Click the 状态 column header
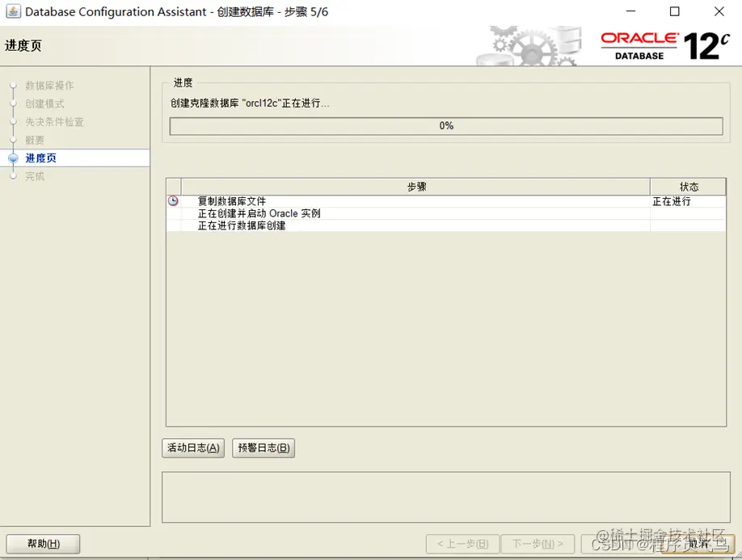 [x=689, y=187]
